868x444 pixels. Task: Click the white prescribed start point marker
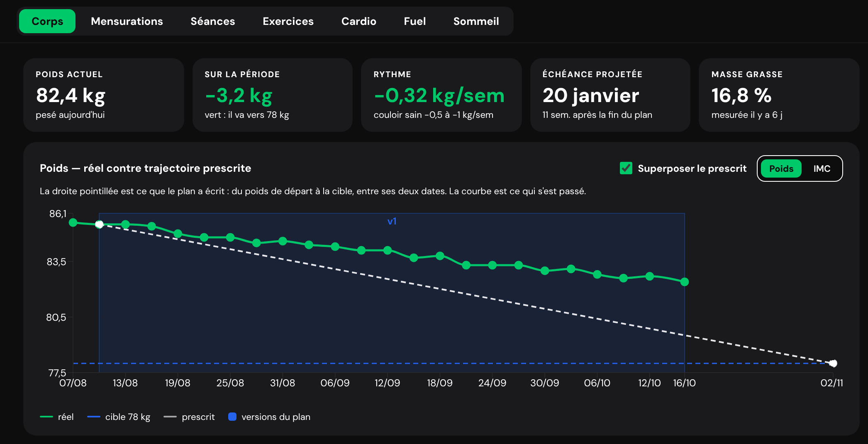pyautogui.click(x=99, y=224)
